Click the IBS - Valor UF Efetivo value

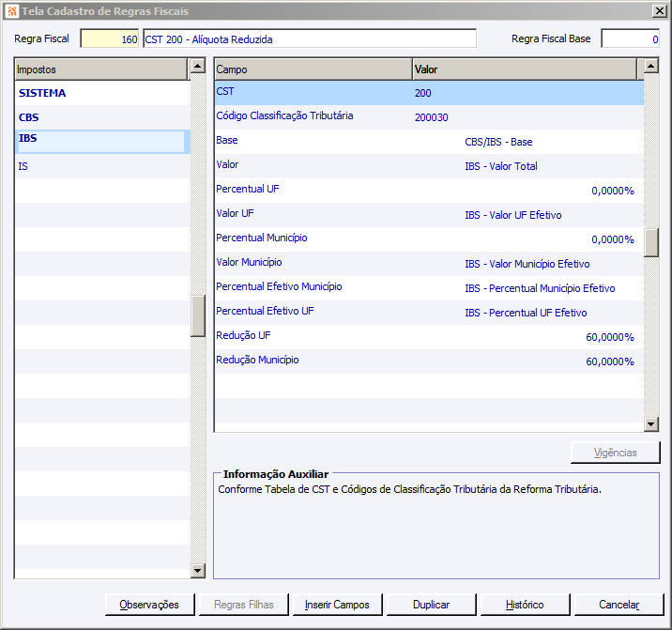(513, 215)
